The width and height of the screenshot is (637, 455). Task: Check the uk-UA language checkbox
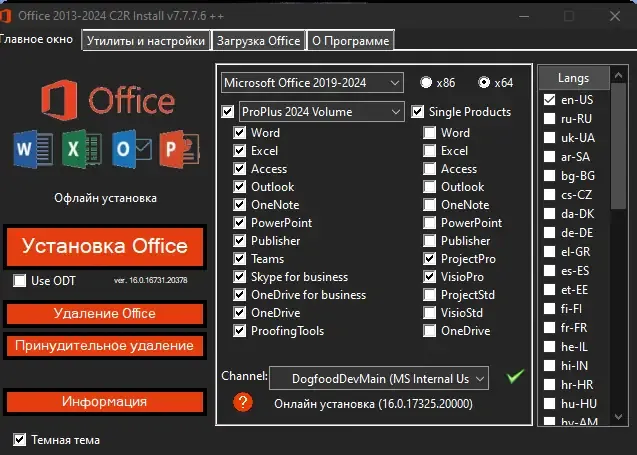(x=549, y=137)
